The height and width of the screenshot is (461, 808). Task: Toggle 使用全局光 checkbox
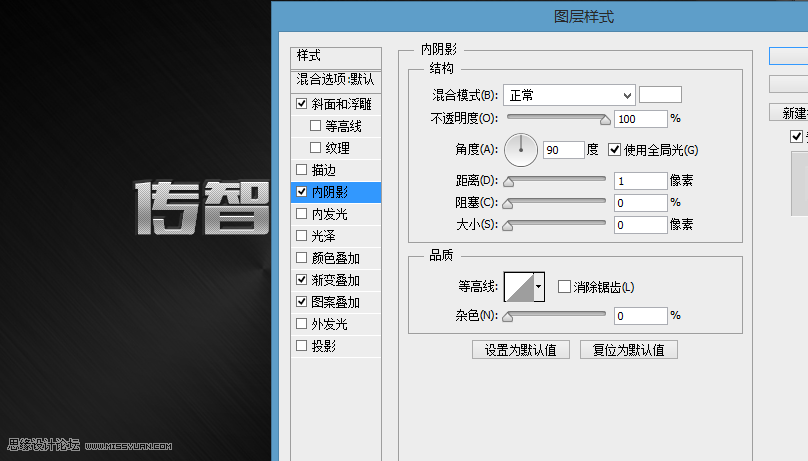(614, 150)
